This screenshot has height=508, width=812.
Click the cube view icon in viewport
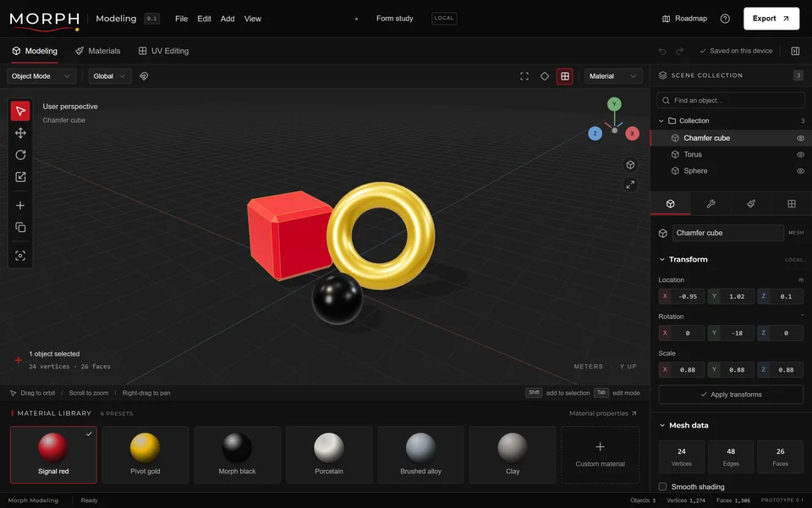point(630,165)
